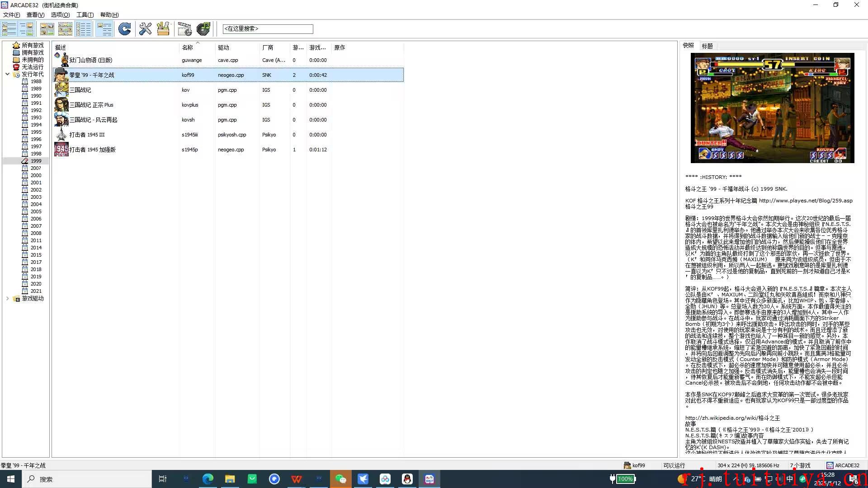Viewport: 868px width, 488px height.
Task: Select 所有游戏 in the tree
Action: tap(33, 45)
